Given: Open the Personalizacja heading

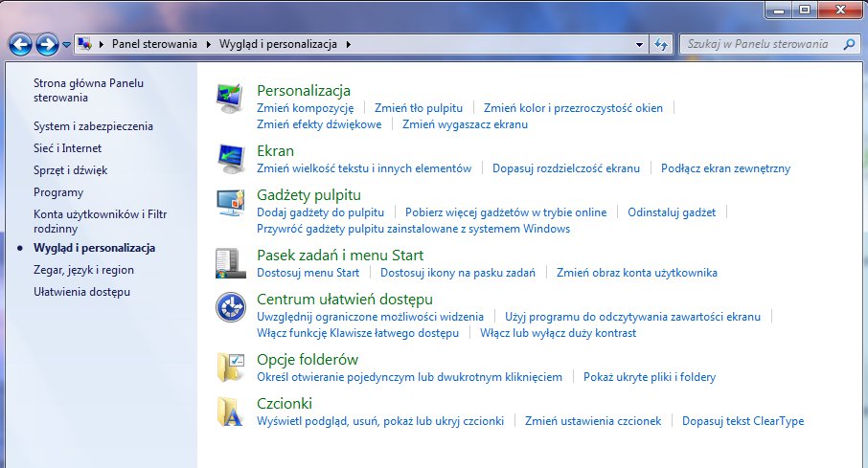Looking at the screenshot, I should point(304,90).
